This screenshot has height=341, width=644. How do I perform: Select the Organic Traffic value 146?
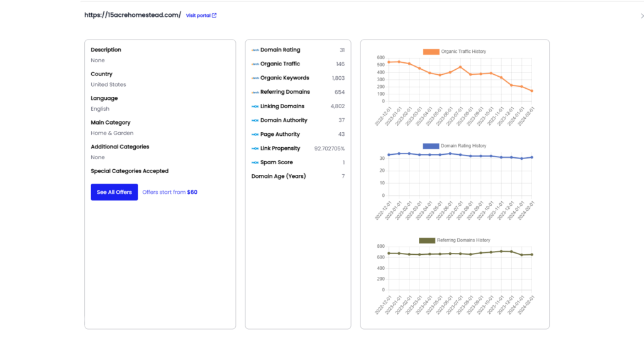340,64
